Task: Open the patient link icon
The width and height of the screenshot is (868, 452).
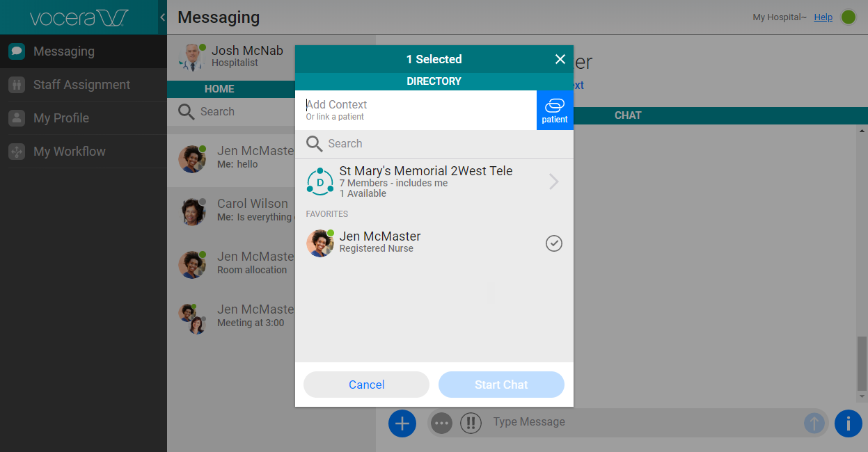Action: pos(555,110)
